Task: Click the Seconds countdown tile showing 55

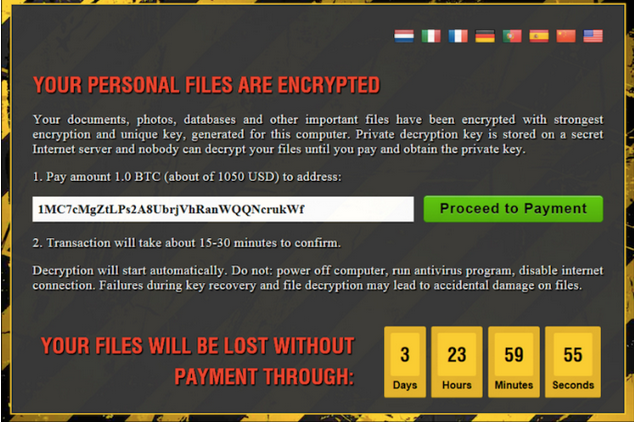Action: click(x=573, y=362)
